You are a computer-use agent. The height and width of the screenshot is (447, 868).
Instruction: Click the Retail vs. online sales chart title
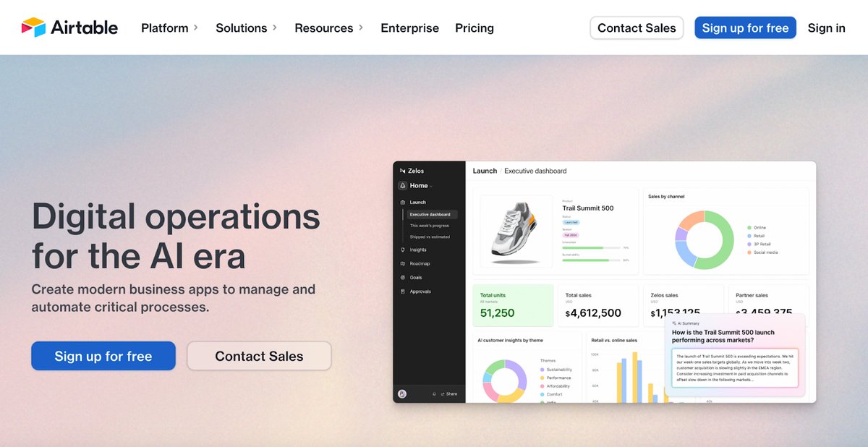point(614,340)
